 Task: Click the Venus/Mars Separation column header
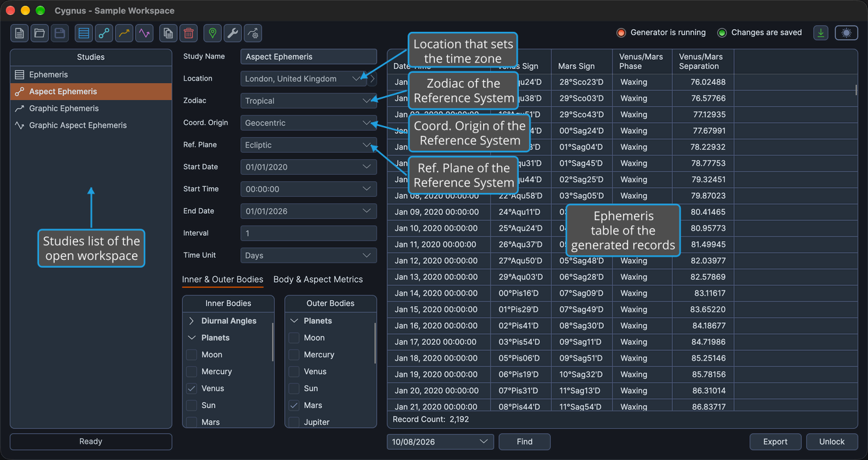703,62
